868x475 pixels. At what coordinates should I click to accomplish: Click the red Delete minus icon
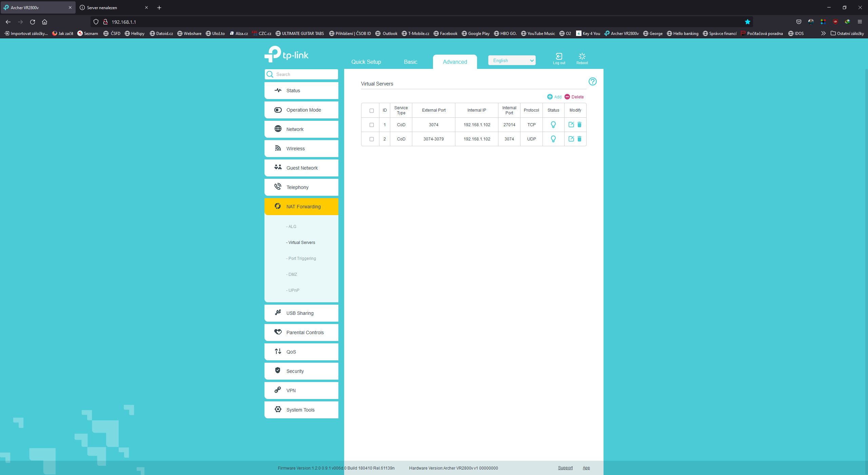[567, 97]
